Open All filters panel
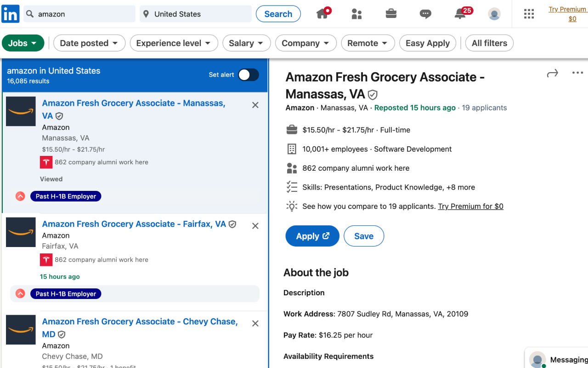 click(489, 43)
